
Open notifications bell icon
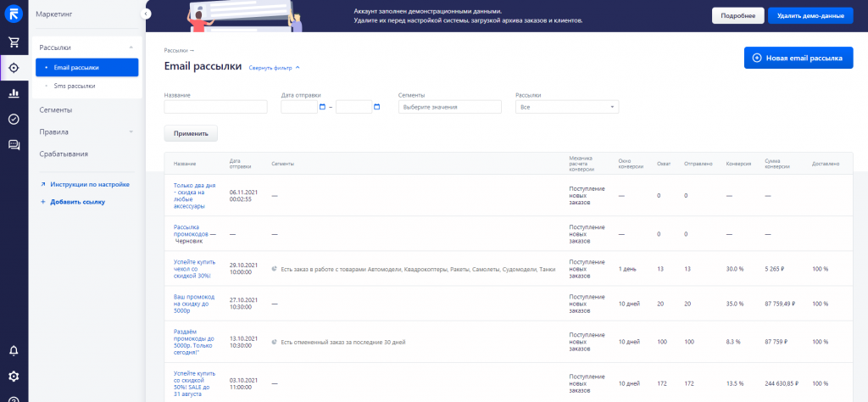pyautogui.click(x=14, y=350)
